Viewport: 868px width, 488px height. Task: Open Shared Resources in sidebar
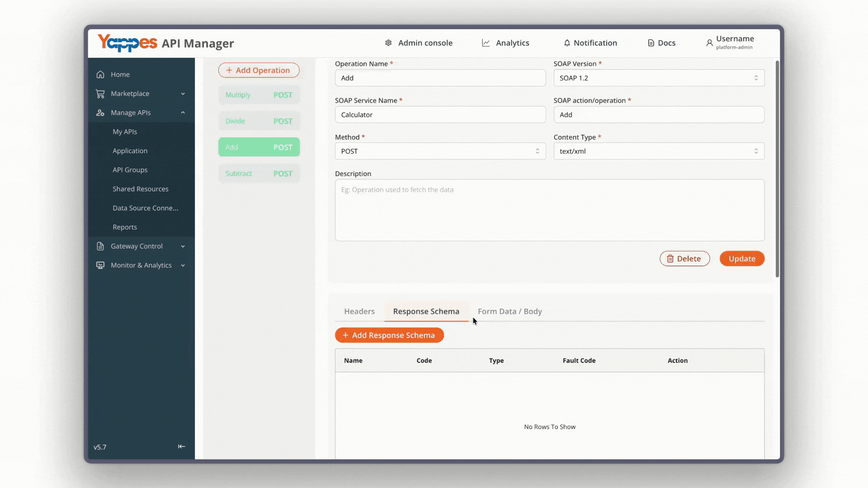click(x=142, y=189)
